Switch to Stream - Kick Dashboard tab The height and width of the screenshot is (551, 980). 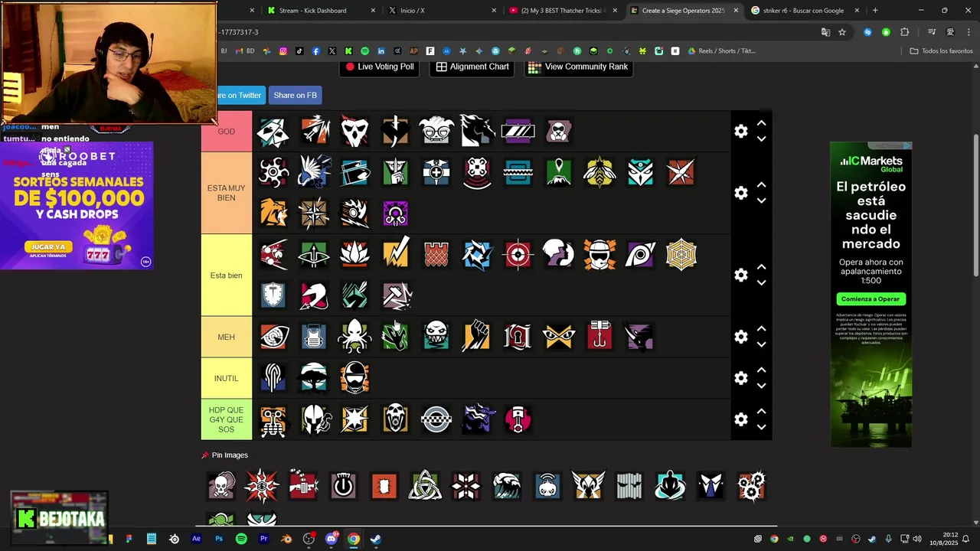pos(322,11)
